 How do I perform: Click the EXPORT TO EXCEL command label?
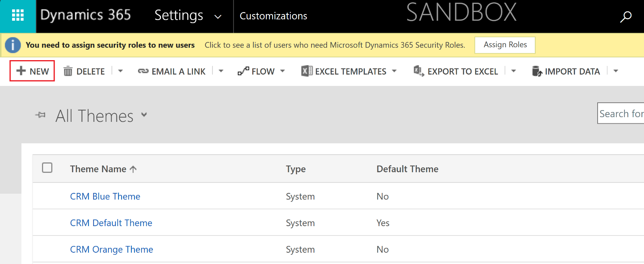pos(463,71)
